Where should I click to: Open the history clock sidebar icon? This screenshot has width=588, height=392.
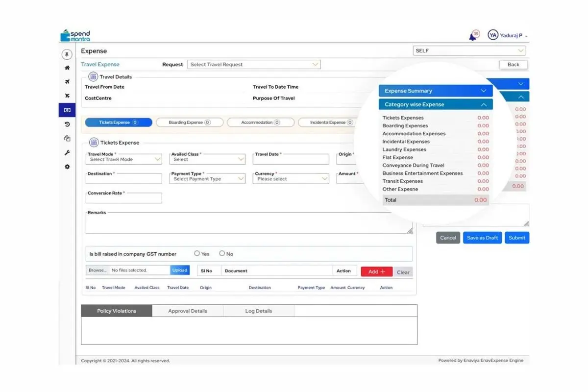[x=67, y=124]
